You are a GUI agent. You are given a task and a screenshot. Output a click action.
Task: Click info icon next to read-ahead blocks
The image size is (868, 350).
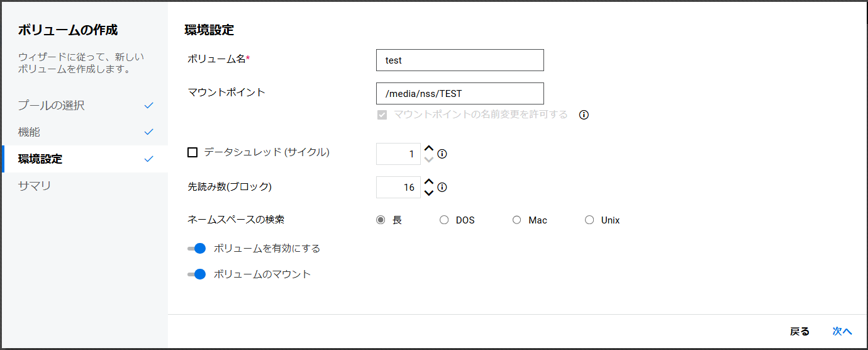(442, 187)
